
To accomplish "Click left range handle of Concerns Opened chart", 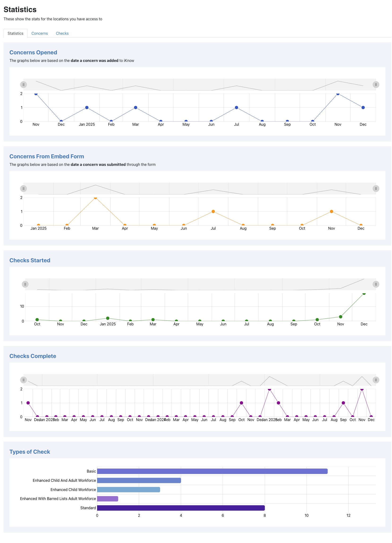I will point(23,85).
